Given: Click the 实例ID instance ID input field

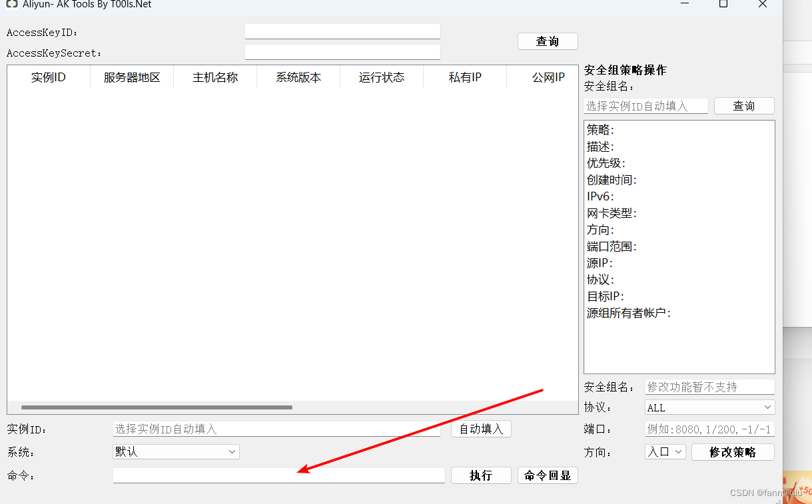Looking at the screenshot, I should [276, 429].
